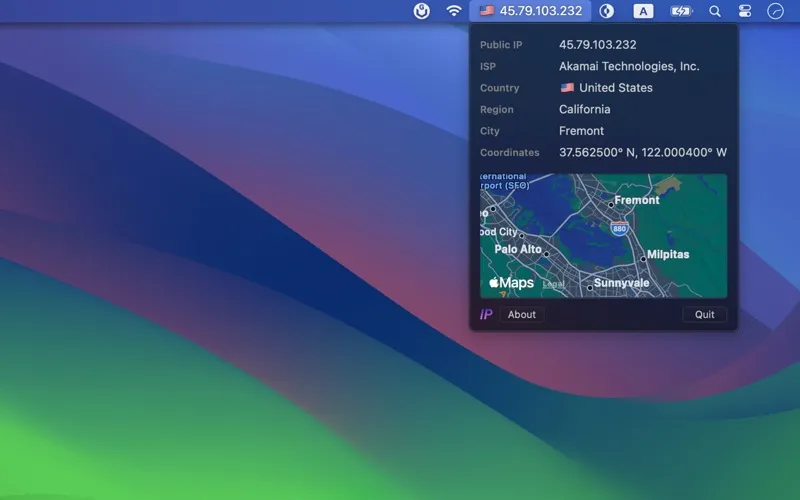This screenshot has width=800, height=500.
Task: Click the coordinates 37.562500° N, 122.000400° W
Action: (x=643, y=153)
